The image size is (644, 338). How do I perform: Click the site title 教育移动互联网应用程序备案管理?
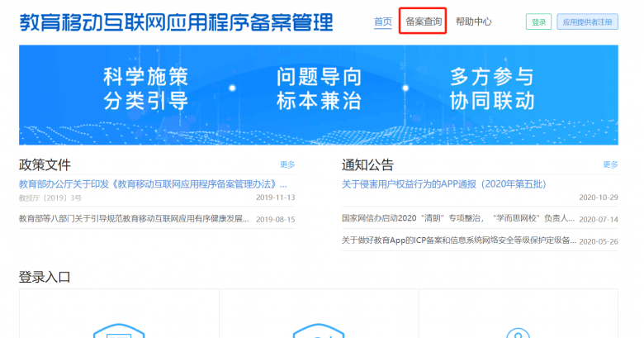(x=176, y=22)
